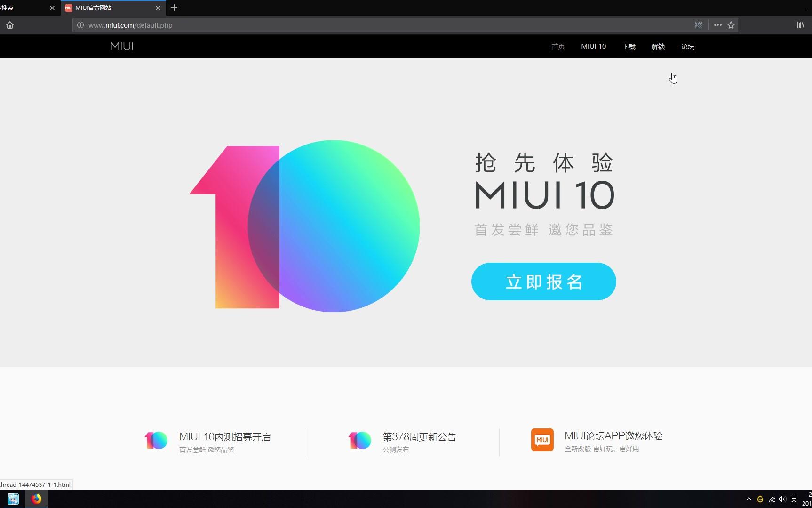Click the MIUI logo in the navigation bar

pyautogui.click(x=121, y=46)
